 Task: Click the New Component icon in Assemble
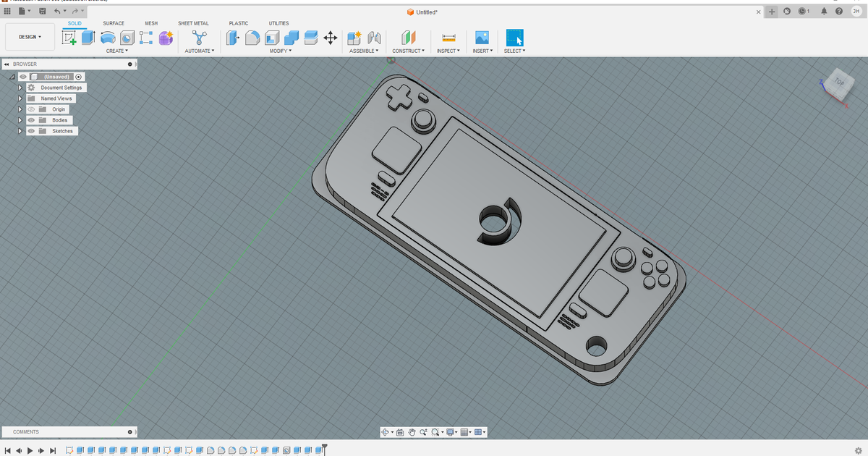click(x=354, y=38)
